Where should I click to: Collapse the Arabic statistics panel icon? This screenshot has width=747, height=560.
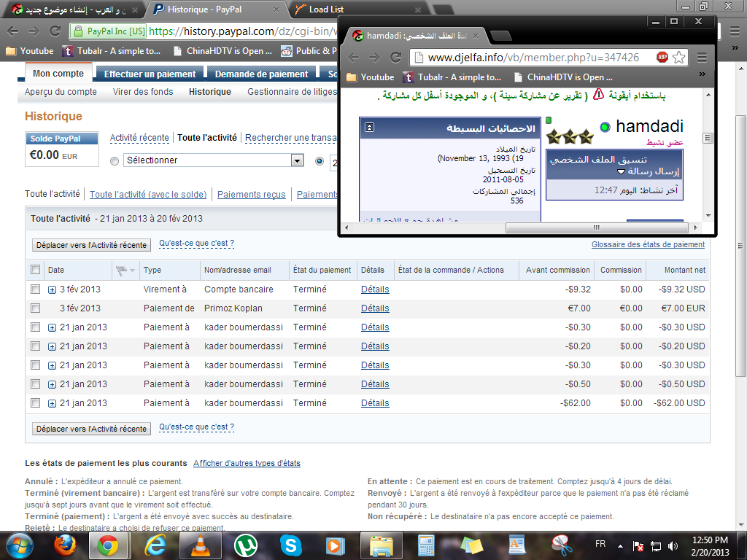tap(369, 127)
